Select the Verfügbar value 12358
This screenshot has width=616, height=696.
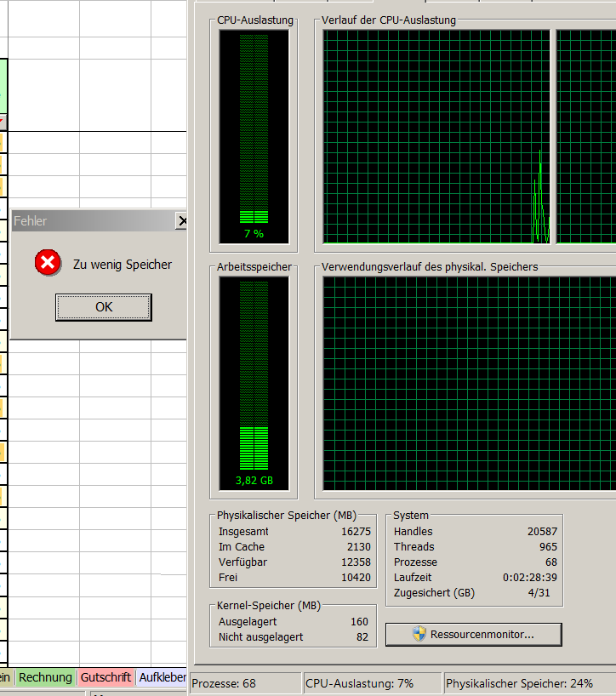356,562
